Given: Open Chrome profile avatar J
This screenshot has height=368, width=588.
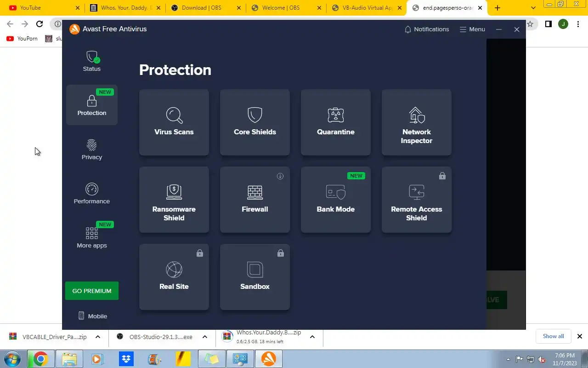Looking at the screenshot, I should pos(563,24).
